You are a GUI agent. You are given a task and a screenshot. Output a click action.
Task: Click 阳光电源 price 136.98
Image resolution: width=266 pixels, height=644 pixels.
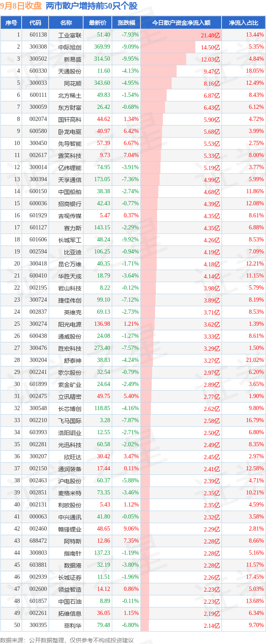[x=102, y=324]
